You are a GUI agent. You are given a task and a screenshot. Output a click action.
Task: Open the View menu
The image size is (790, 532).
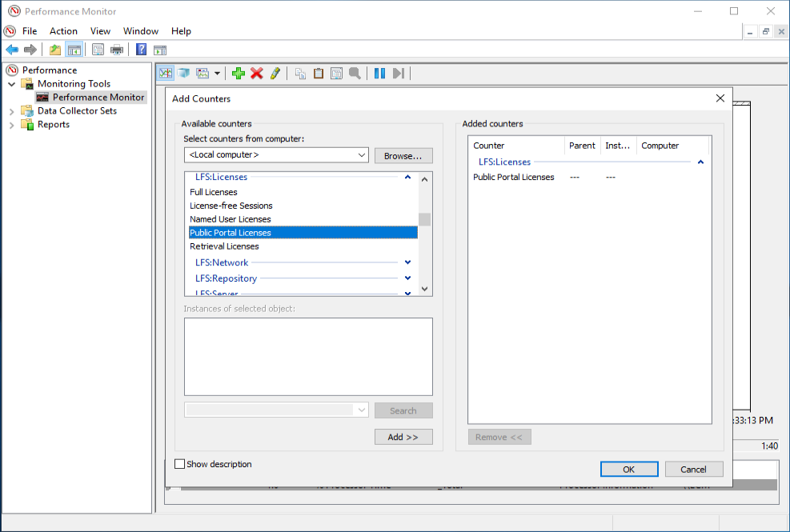[x=100, y=31]
